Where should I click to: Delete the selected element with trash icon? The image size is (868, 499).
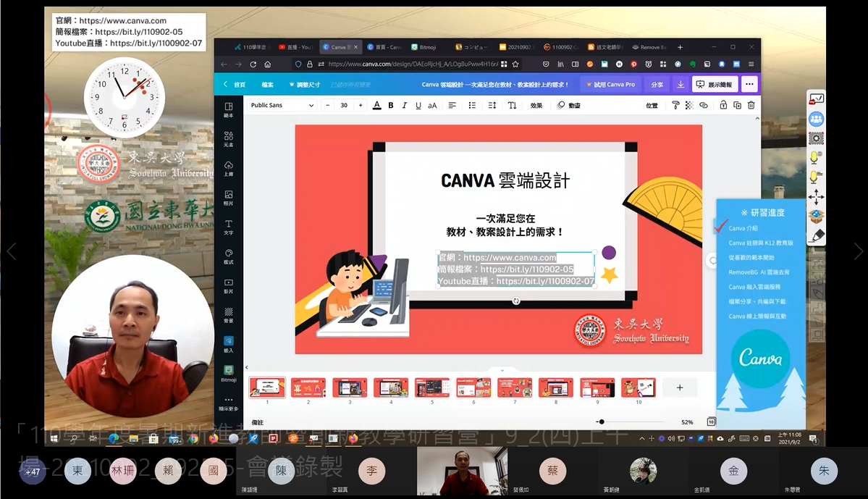click(751, 105)
